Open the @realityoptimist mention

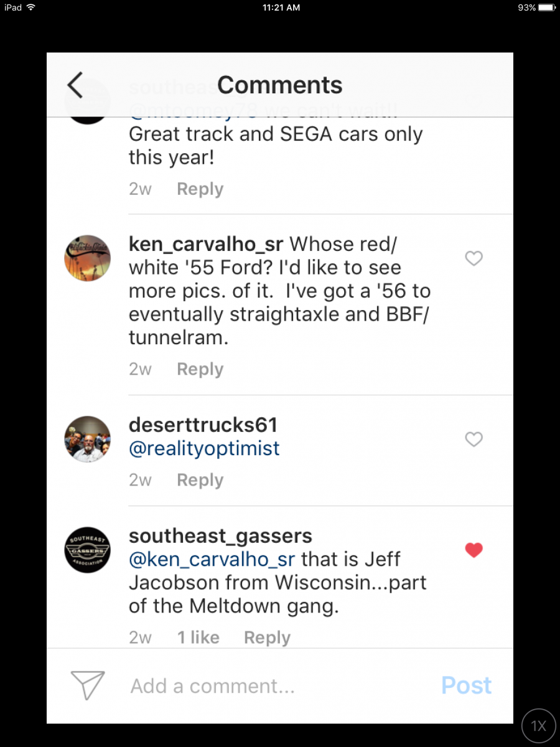(x=204, y=448)
